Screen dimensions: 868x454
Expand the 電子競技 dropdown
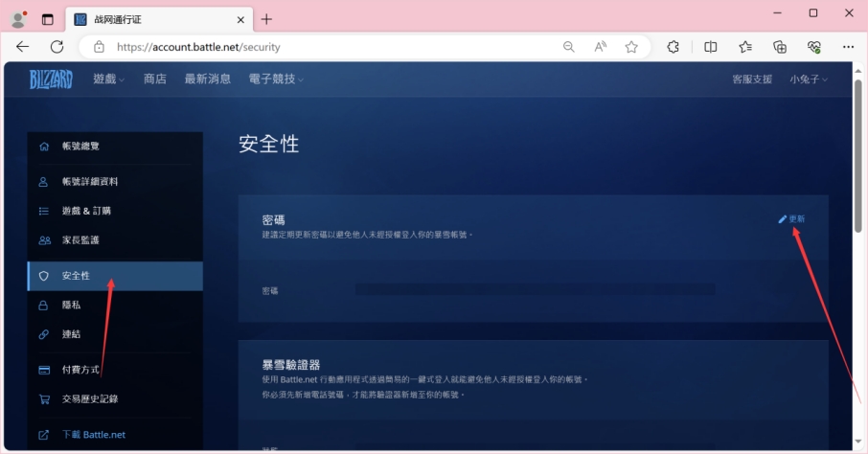(276, 79)
